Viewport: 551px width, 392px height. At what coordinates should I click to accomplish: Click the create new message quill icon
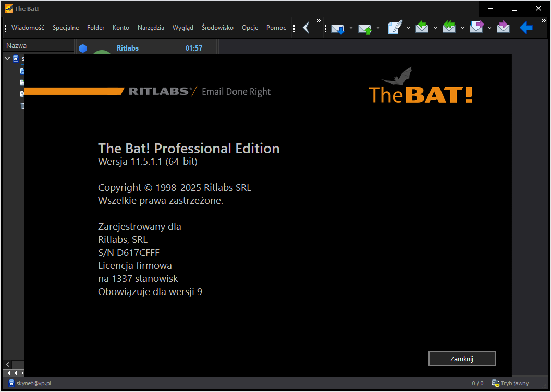click(x=395, y=28)
